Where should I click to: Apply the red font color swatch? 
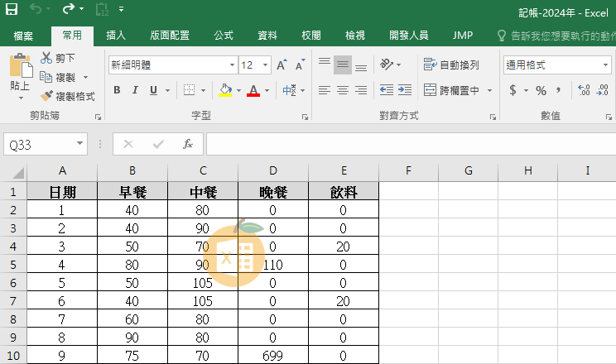[253, 90]
